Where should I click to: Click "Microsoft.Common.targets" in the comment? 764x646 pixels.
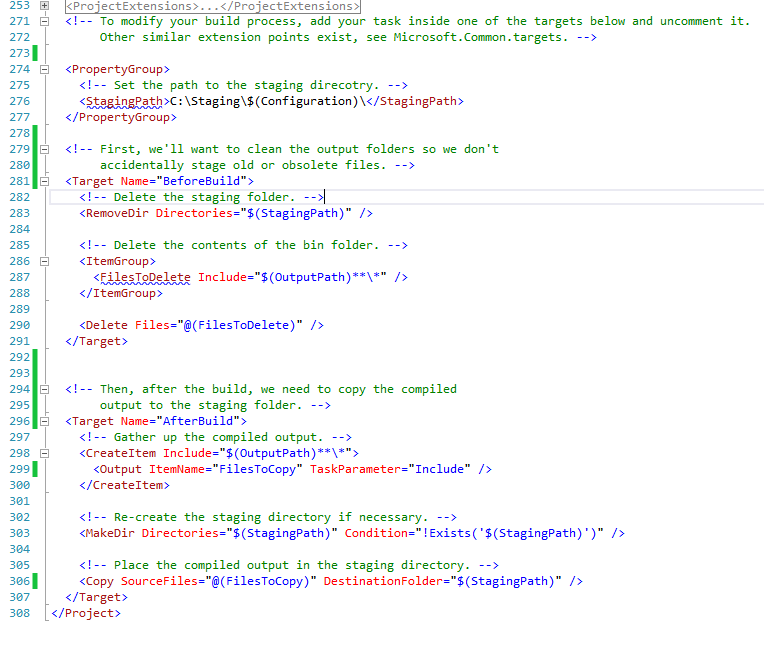tap(478, 37)
